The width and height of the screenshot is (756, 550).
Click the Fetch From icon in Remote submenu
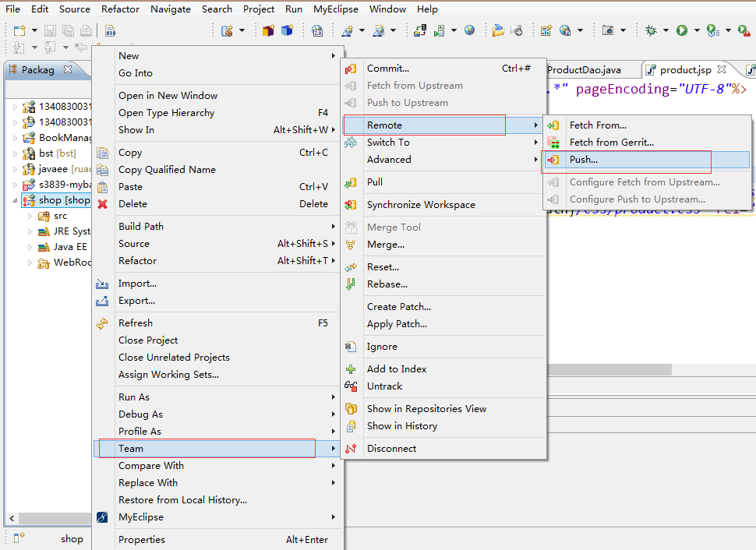pos(553,125)
